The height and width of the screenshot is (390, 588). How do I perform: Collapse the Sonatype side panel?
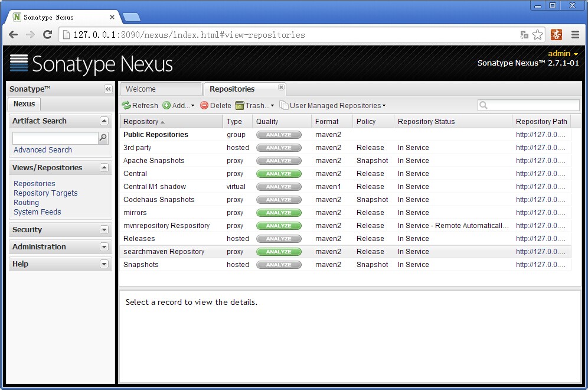click(x=108, y=89)
